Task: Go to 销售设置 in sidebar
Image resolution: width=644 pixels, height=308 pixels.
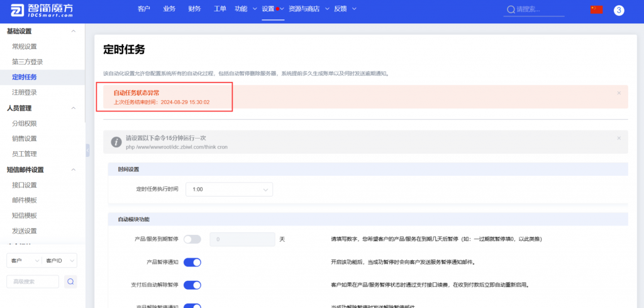Action: (25, 139)
